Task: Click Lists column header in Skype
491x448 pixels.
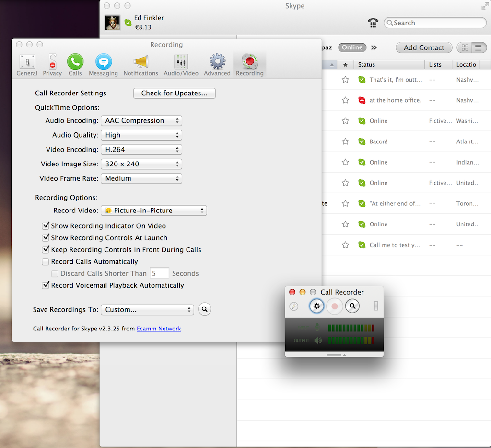Action: tap(438, 65)
